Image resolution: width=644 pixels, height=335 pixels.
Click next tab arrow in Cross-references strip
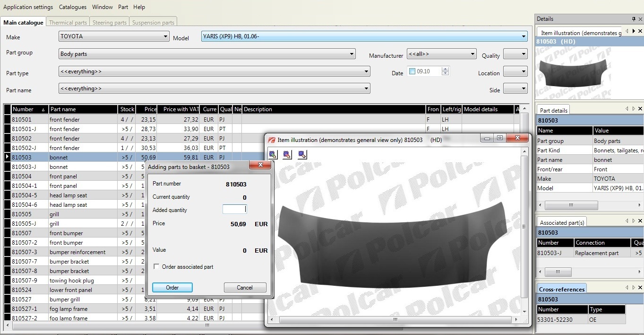(634, 287)
